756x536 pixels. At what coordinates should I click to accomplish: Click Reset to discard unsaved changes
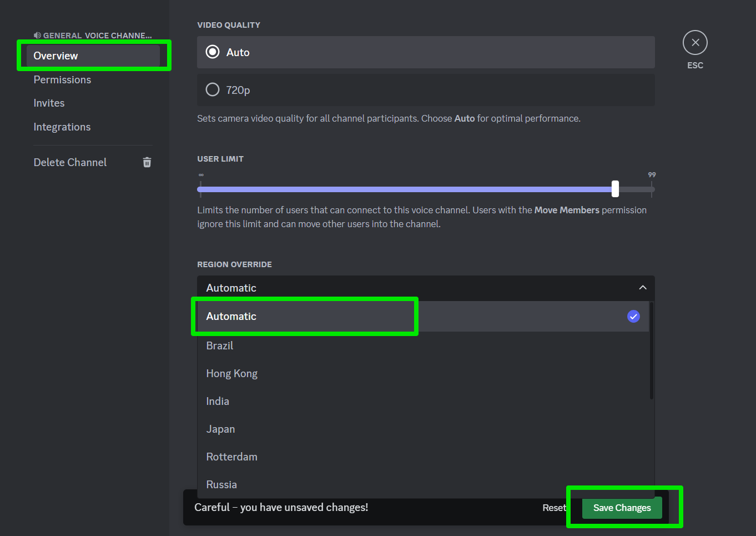(x=554, y=508)
